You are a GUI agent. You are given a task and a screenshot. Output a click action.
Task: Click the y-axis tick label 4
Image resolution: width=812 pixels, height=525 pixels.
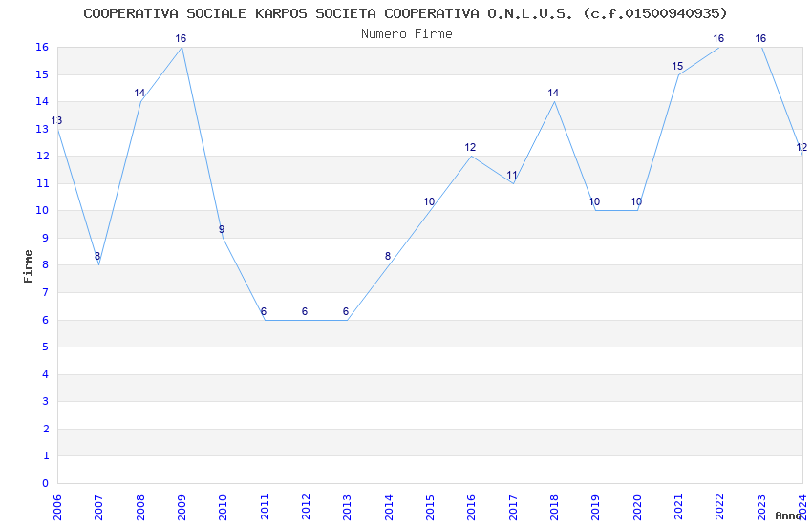pyautogui.click(x=46, y=374)
